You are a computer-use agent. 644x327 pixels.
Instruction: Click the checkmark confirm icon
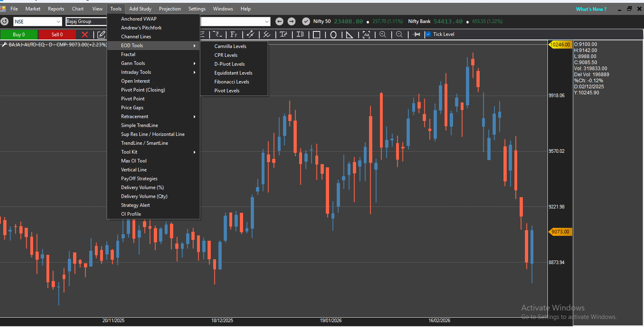(x=306, y=21)
